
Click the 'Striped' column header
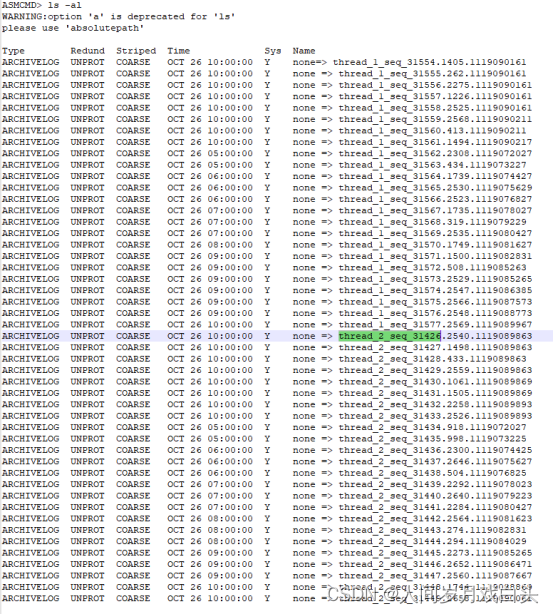tap(136, 51)
